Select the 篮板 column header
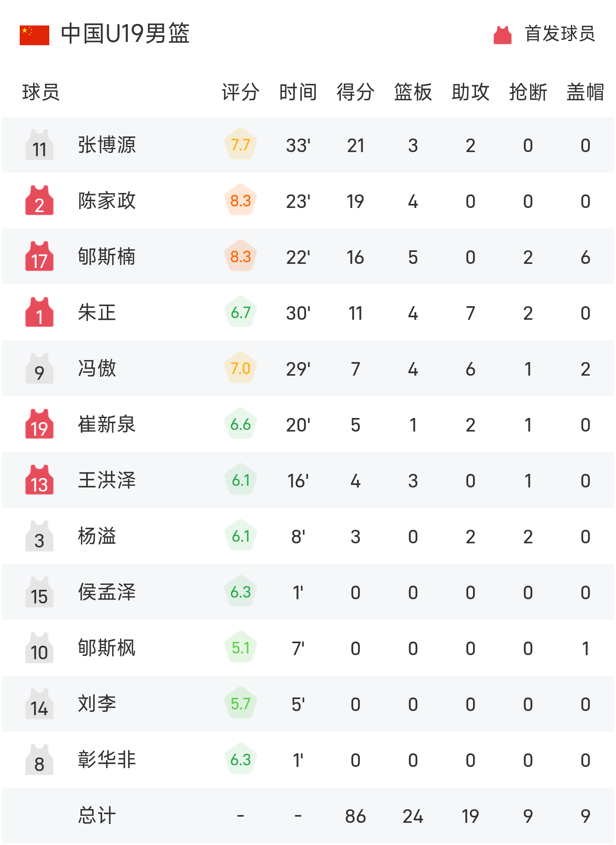This screenshot has width=616, height=845. coord(413,92)
